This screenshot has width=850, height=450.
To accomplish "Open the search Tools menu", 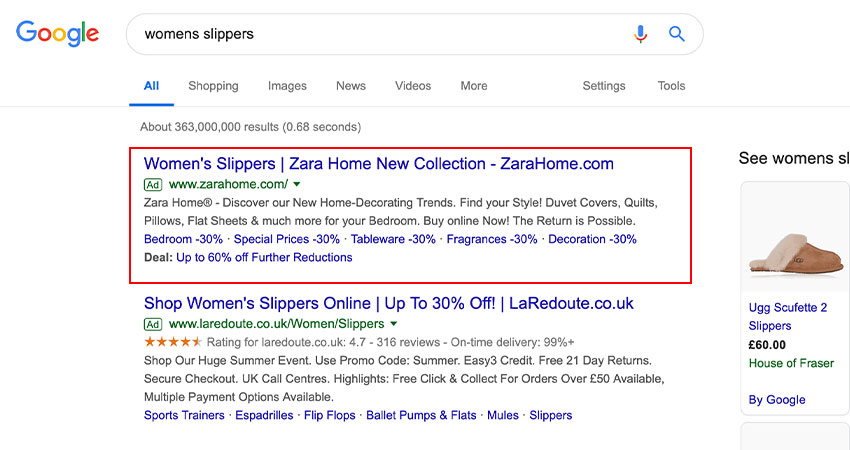I will pos(671,86).
